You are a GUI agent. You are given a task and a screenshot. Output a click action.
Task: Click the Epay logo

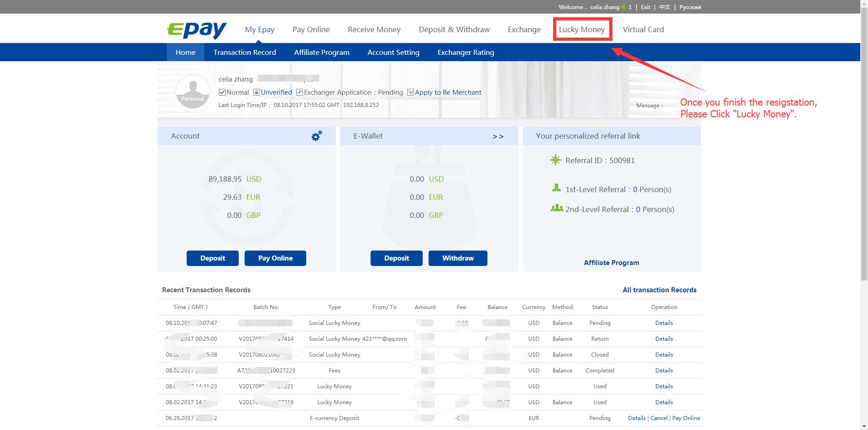click(x=197, y=30)
